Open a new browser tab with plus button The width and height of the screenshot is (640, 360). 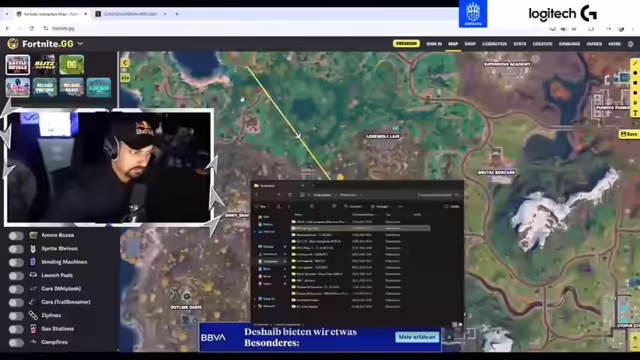tap(177, 14)
